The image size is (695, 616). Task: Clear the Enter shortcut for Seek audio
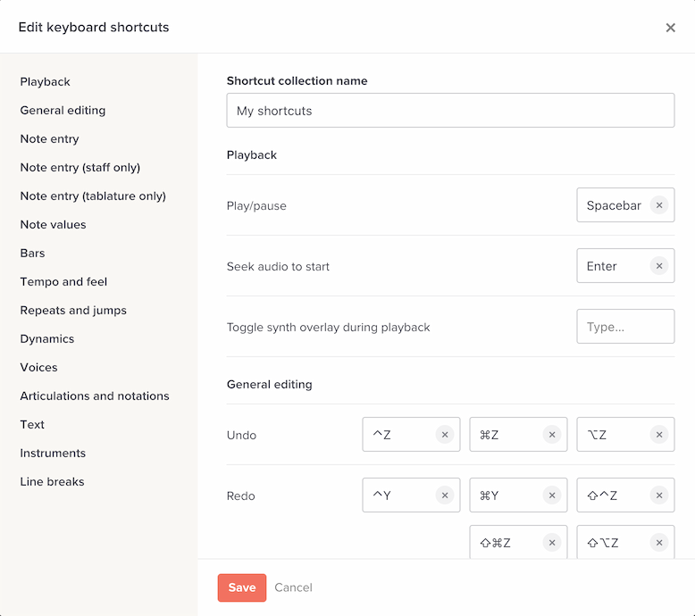point(659,266)
